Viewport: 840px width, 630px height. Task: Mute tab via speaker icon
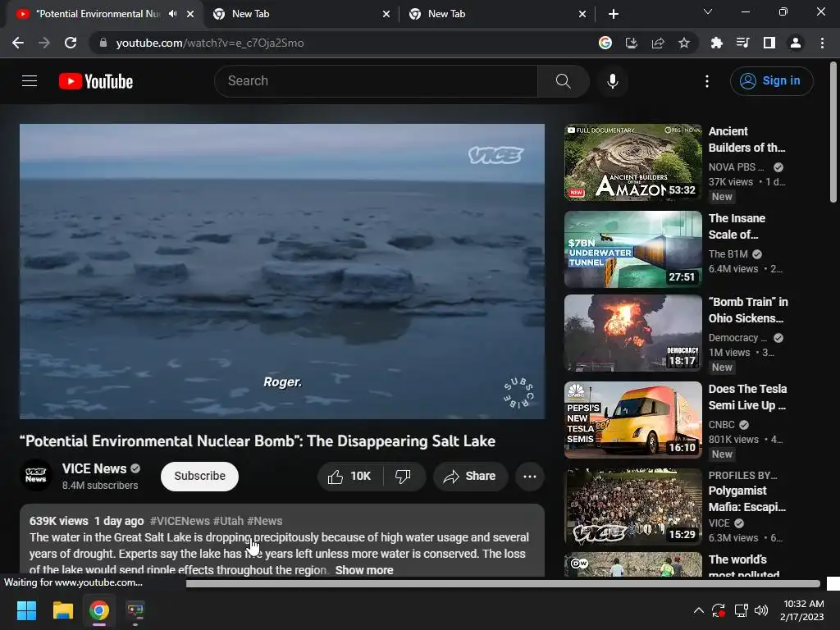pos(172,14)
